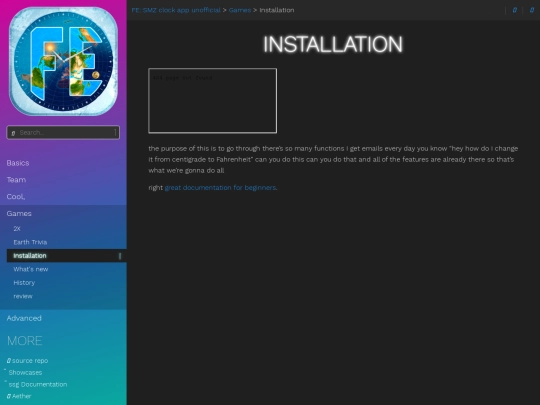Open the review page
Viewport: 540px width, 405px height.
click(x=23, y=296)
